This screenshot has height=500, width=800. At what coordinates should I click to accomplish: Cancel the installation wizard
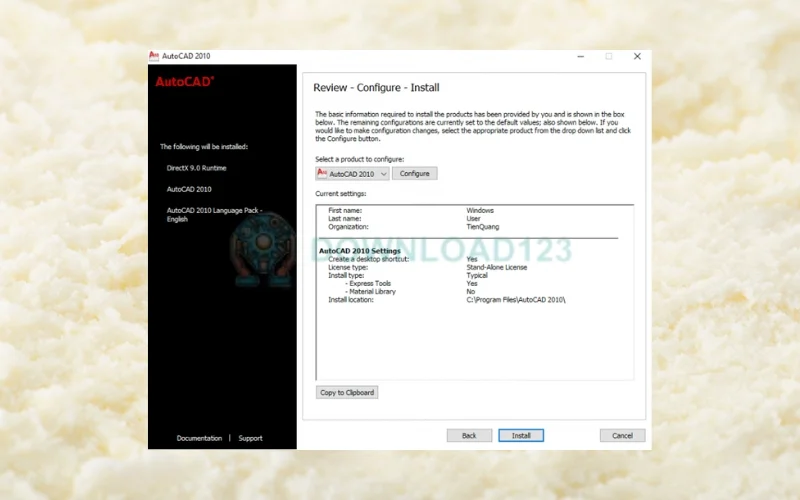pos(622,436)
